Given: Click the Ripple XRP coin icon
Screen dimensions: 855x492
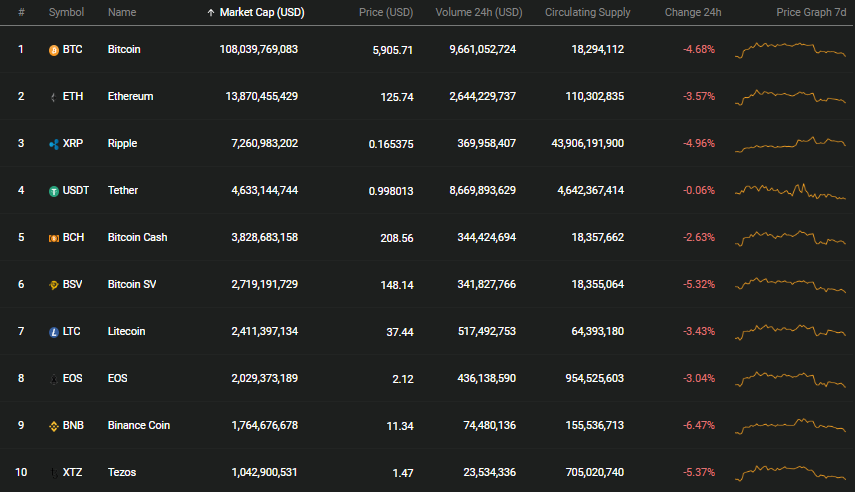Looking at the screenshot, I should [x=53, y=145].
